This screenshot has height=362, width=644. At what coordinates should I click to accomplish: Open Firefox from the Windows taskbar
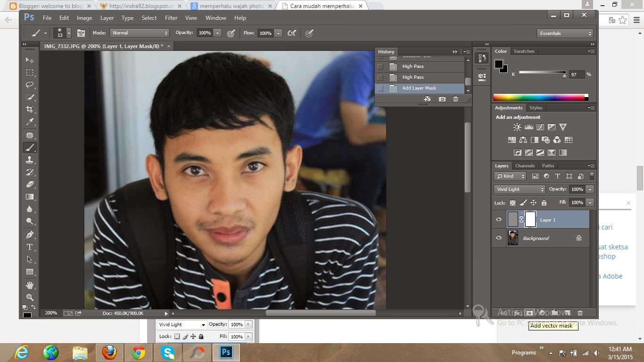click(x=109, y=352)
